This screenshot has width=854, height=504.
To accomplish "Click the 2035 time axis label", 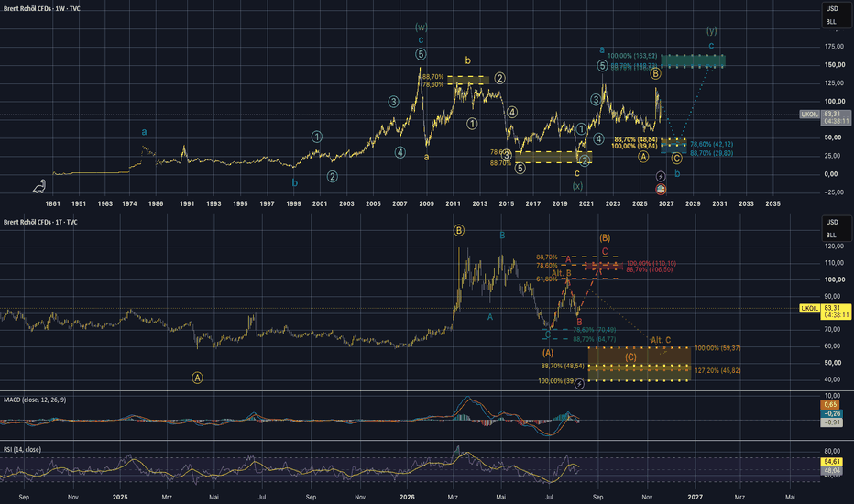I will pyautogui.click(x=772, y=203).
